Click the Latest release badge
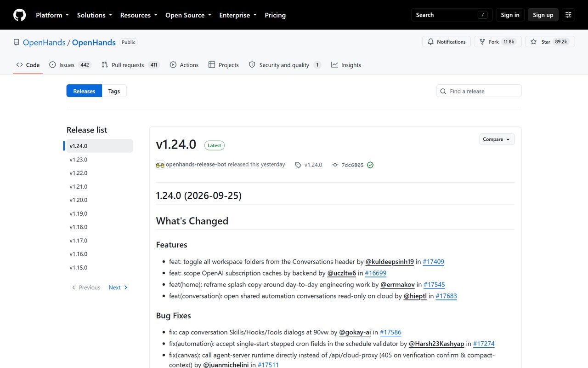This screenshot has width=588, height=368. click(215, 145)
